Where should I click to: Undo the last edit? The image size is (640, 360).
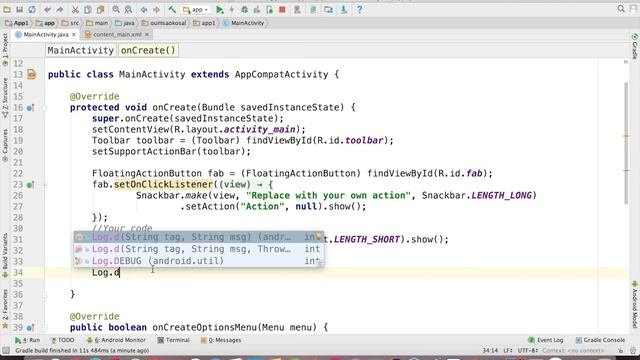(x=47, y=9)
